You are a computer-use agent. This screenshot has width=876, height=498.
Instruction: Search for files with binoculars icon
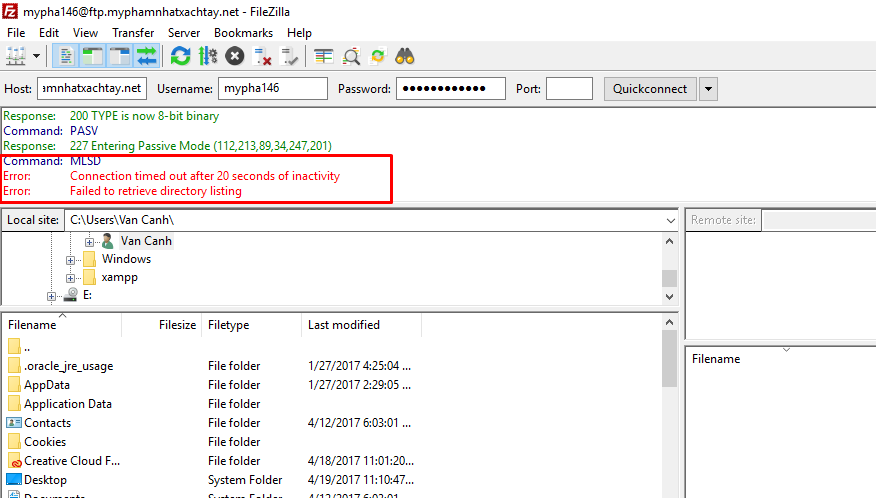[404, 56]
